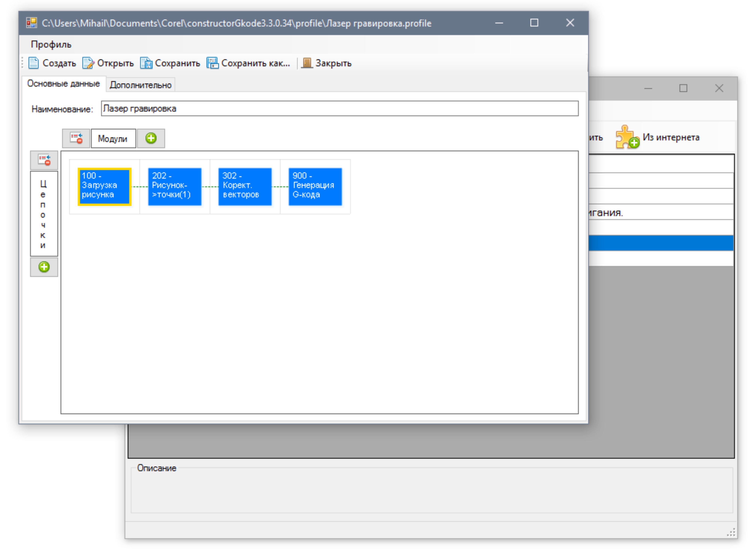
Task: Open the Профиль menu
Action: point(51,44)
